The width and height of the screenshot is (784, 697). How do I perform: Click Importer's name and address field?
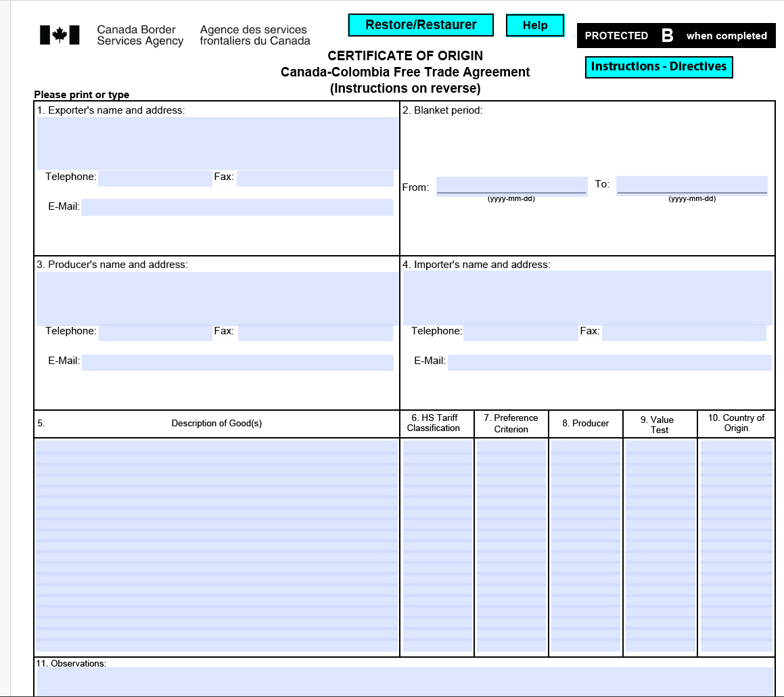pyautogui.click(x=588, y=298)
